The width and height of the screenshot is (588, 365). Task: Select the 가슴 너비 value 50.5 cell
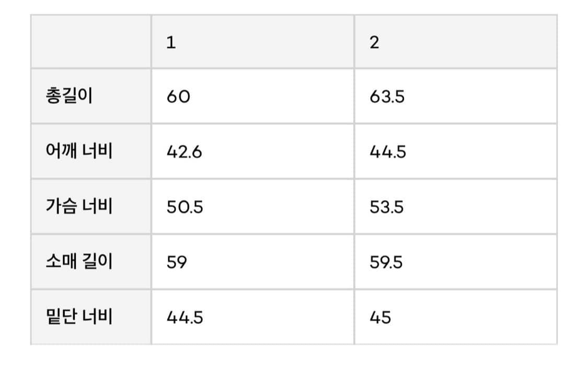pos(253,206)
